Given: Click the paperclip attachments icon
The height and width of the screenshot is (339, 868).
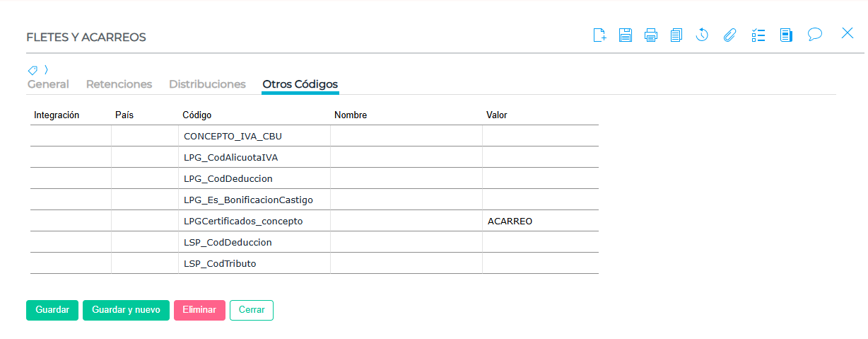Looking at the screenshot, I should point(729,35).
